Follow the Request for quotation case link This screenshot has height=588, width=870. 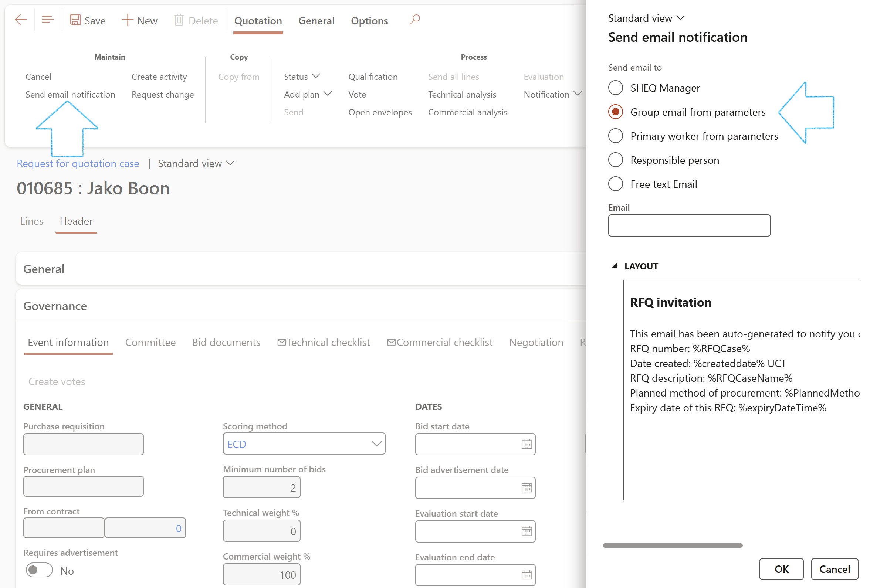78,164
